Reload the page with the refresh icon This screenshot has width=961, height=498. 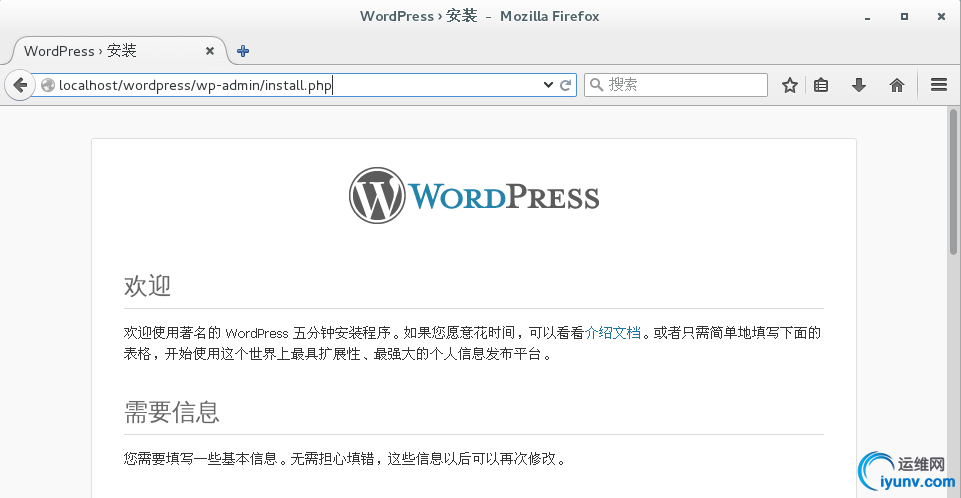(566, 85)
